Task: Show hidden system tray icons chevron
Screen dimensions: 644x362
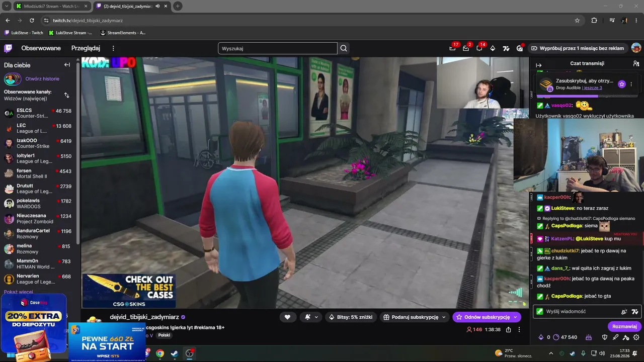Action: click(x=551, y=353)
